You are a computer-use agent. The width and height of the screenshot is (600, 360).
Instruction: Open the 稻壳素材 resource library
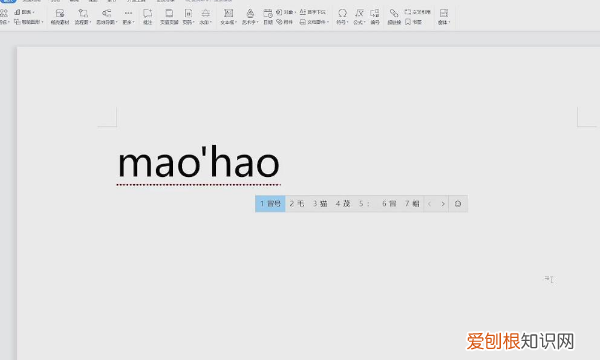pos(60,17)
